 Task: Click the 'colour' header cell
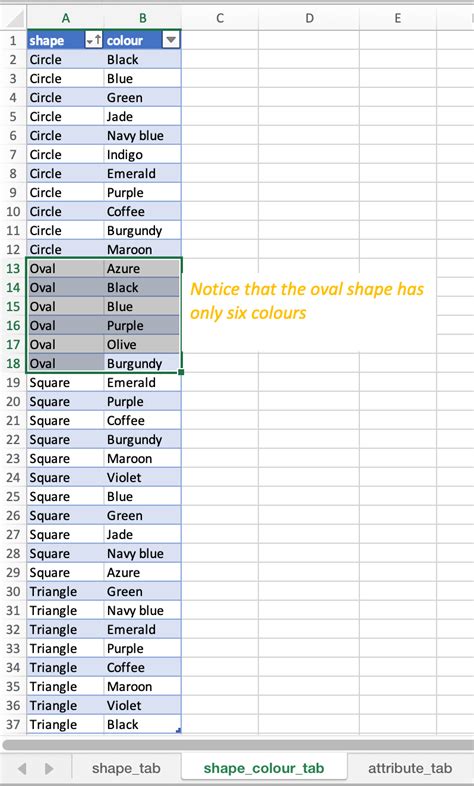point(143,41)
